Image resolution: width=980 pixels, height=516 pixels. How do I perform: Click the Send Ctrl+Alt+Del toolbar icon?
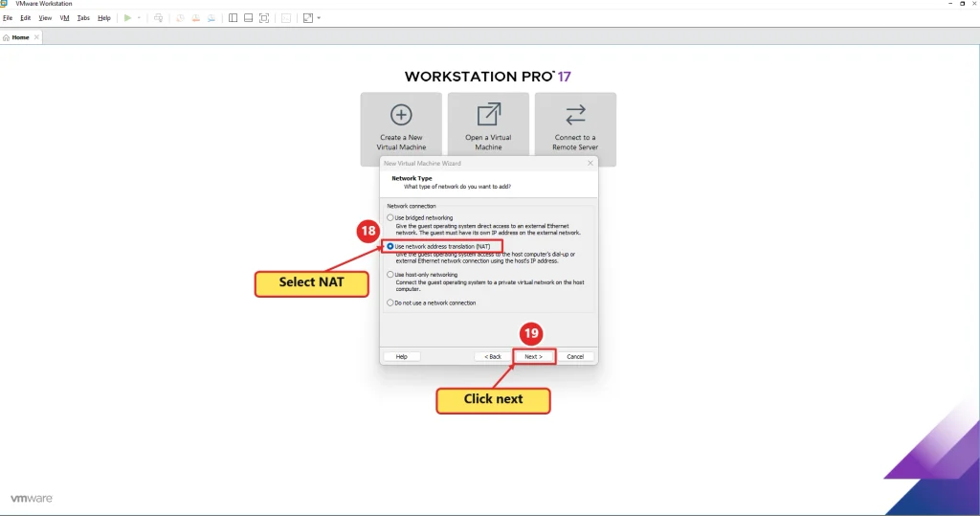[x=159, y=18]
